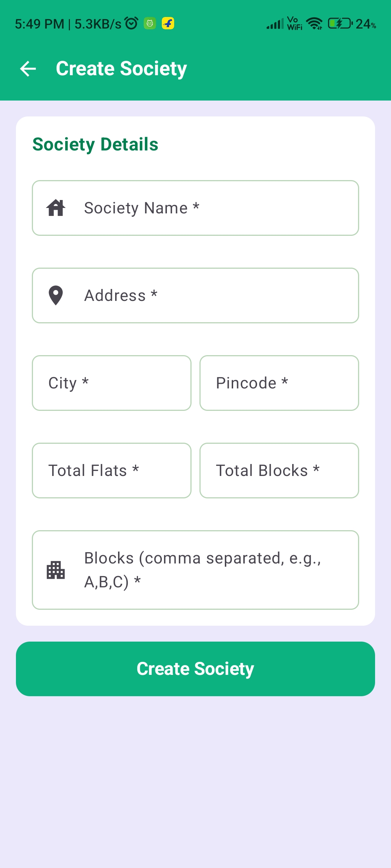The height and width of the screenshot is (868, 391).
Task: Tap the VoWiFi status icon
Action: pos(294,24)
